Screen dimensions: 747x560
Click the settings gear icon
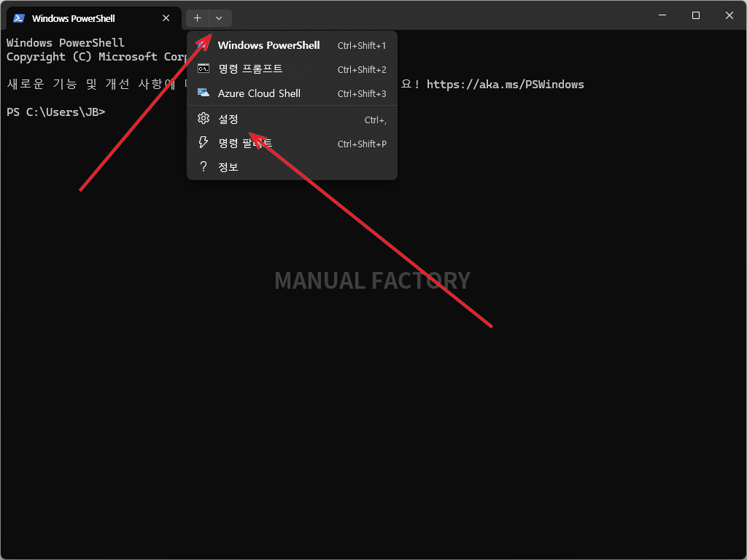coord(204,119)
